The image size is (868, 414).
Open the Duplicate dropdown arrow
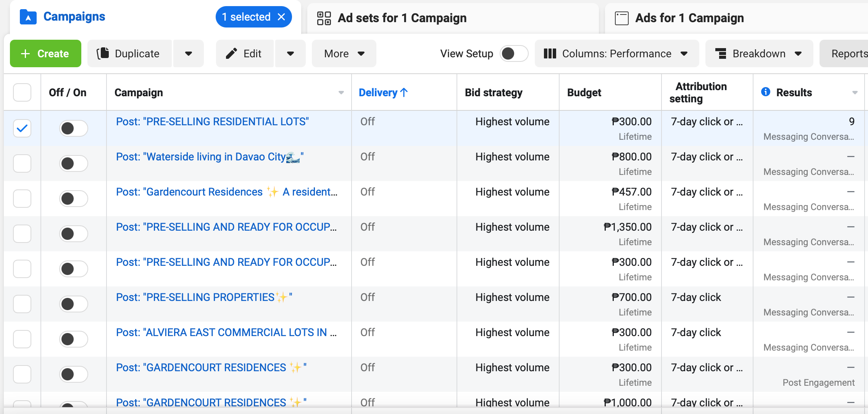pyautogui.click(x=188, y=53)
